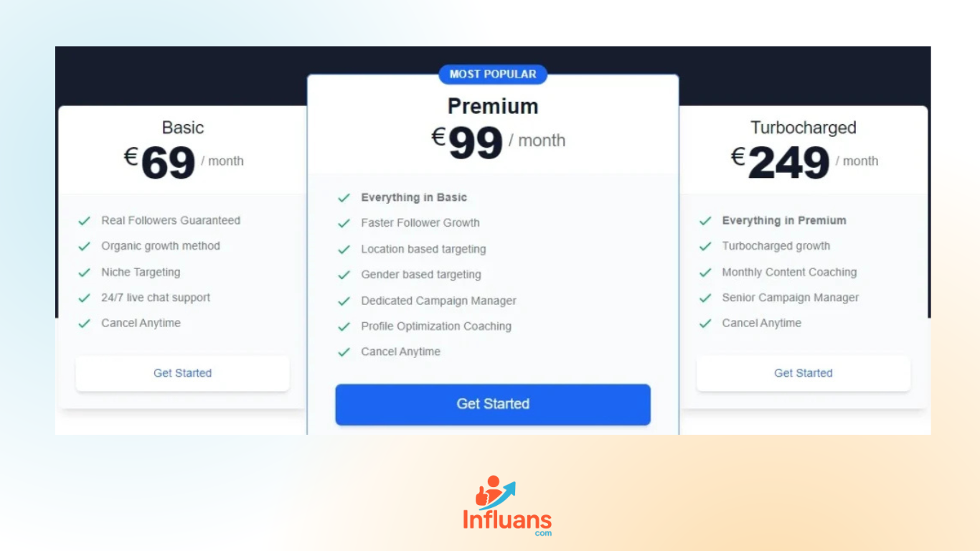Click Everything in Premium feature text
980x551 pixels.
784,221
